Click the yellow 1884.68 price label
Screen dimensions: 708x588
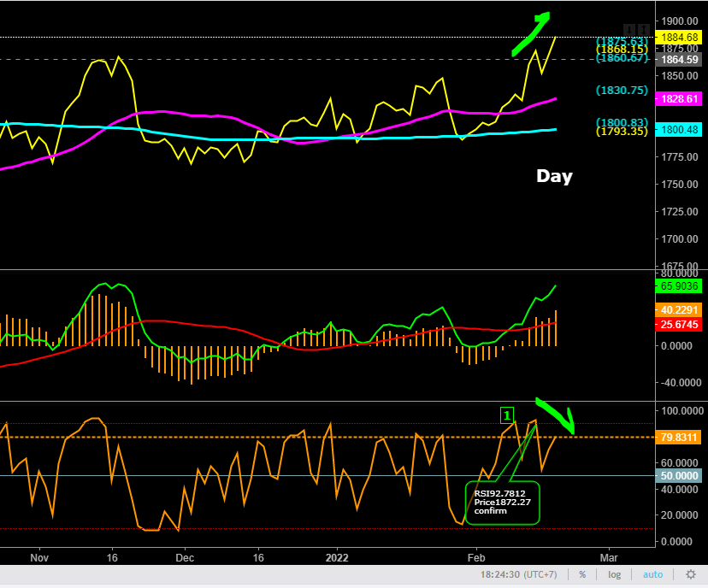[x=679, y=37]
